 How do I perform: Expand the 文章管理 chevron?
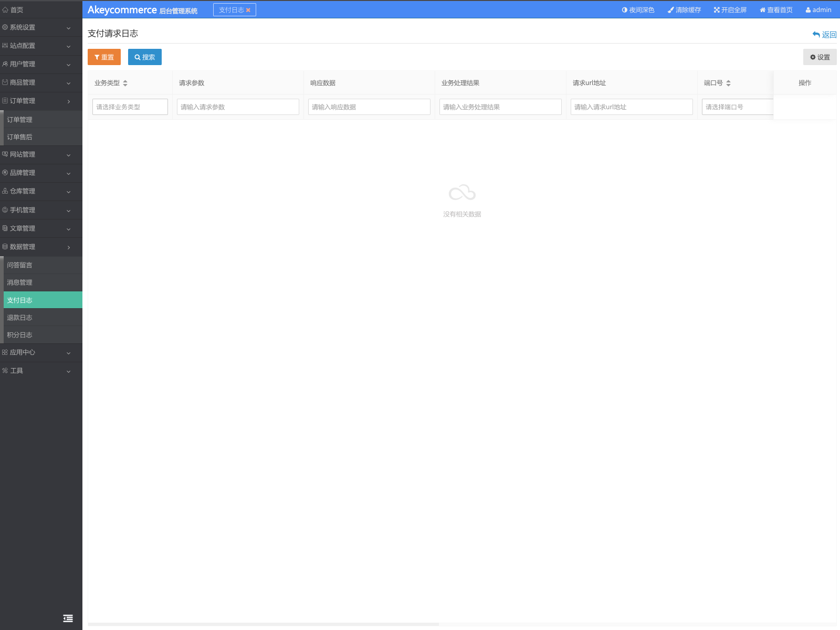click(x=68, y=229)
